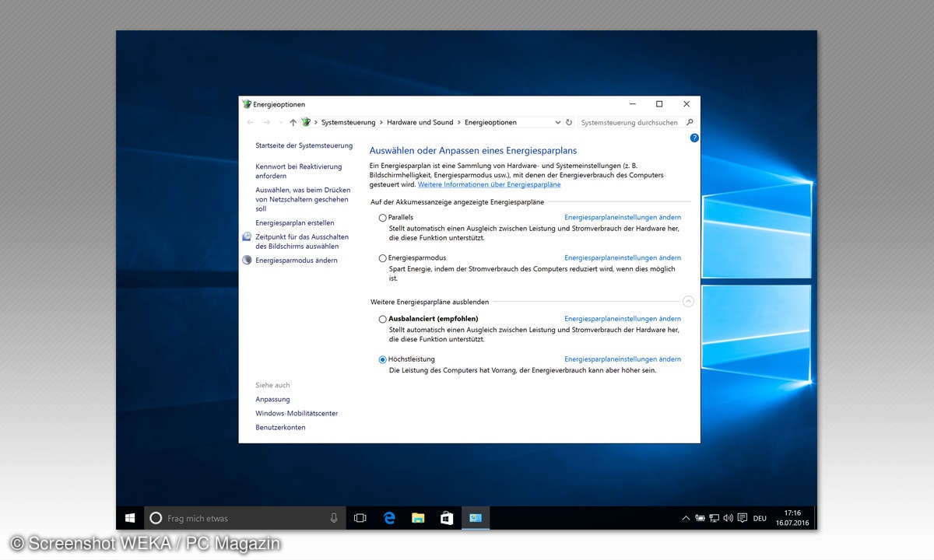Open Weitere Informationen über Energiesparpläne link

click(x=489, y=185)
